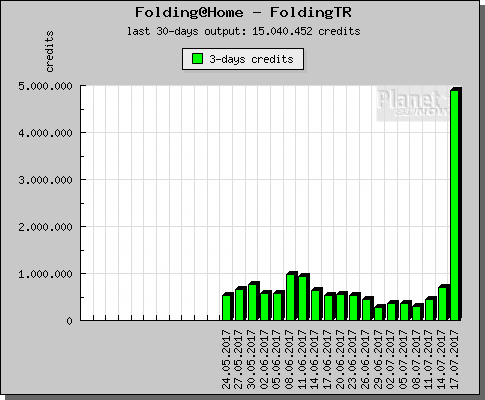Click the 5.000.000 y-axis label
The width and height of the screenshot is (485, 400).
(x=45, y=86)
